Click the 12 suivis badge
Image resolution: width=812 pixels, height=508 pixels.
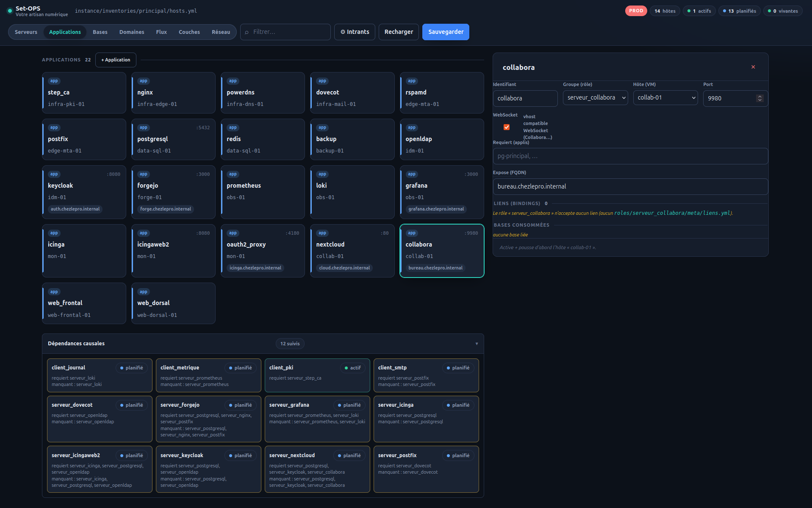tap(290, 344)
